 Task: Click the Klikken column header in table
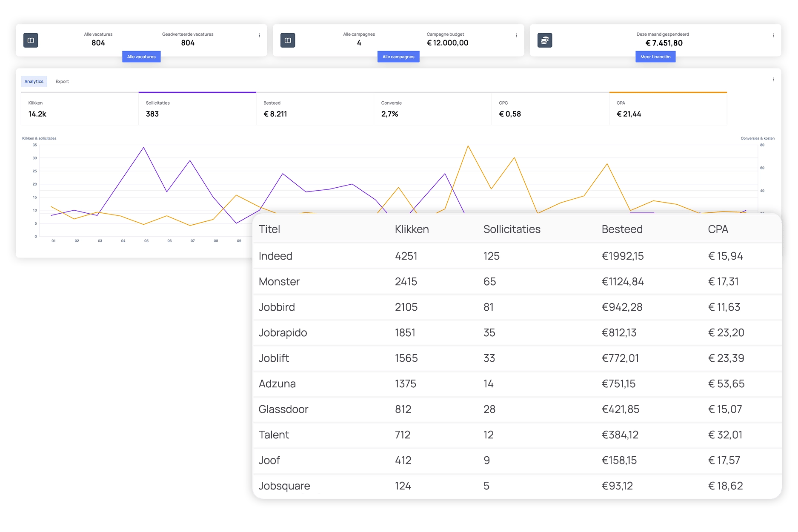pyautogui.click(x=412, y=229)
